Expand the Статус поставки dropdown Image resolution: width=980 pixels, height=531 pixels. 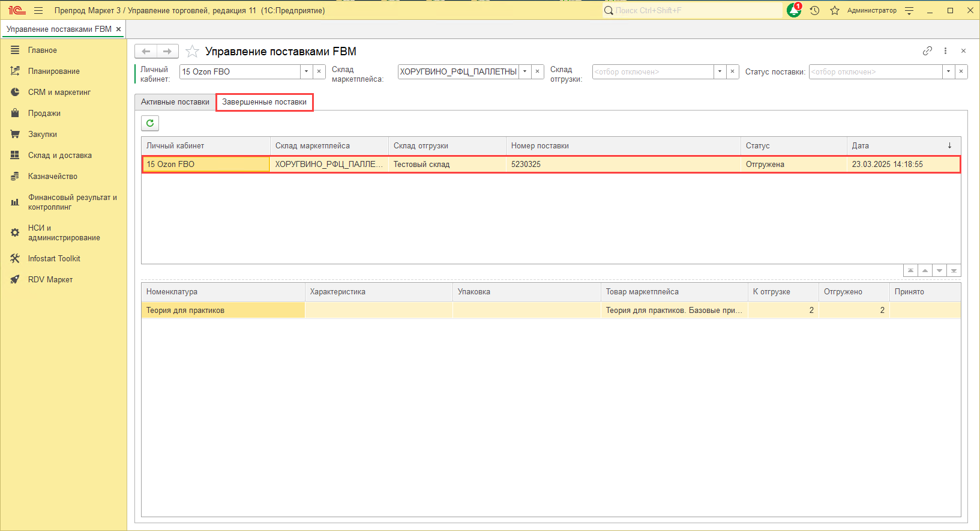click(948, 71)
